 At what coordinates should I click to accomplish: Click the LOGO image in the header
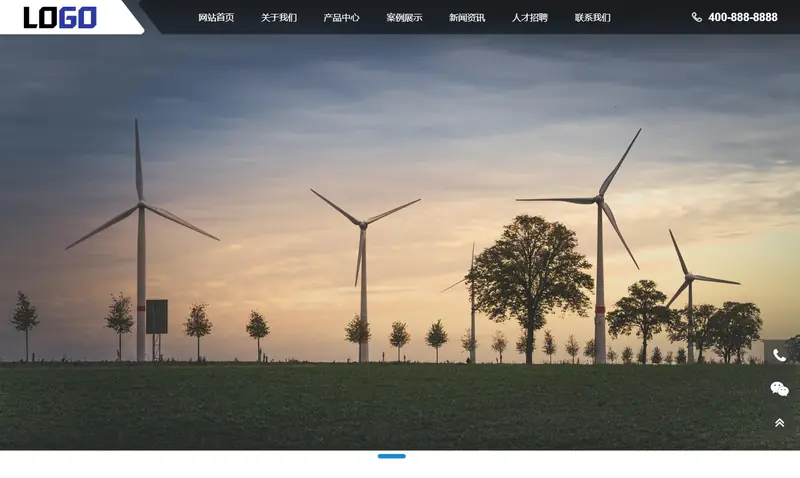(60, 17)
